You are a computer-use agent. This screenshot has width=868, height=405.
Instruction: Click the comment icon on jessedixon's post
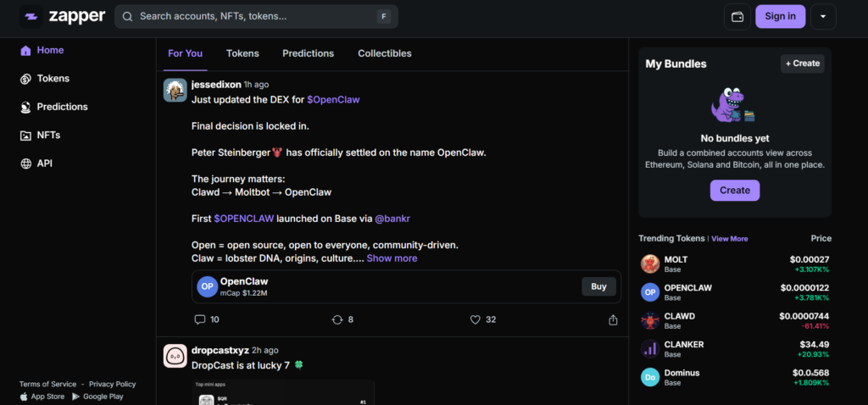tap(200, 319)
